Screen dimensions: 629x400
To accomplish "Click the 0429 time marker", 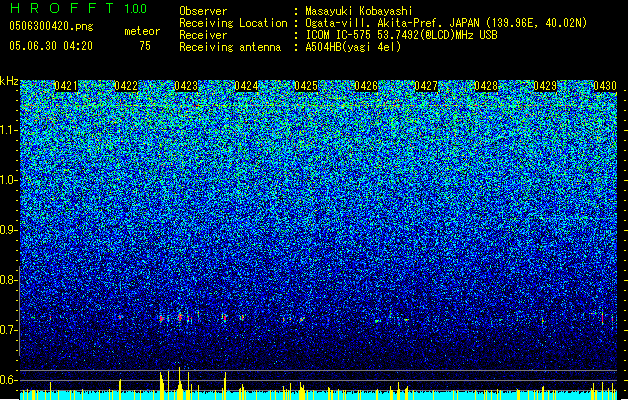I will coord(545,86).
